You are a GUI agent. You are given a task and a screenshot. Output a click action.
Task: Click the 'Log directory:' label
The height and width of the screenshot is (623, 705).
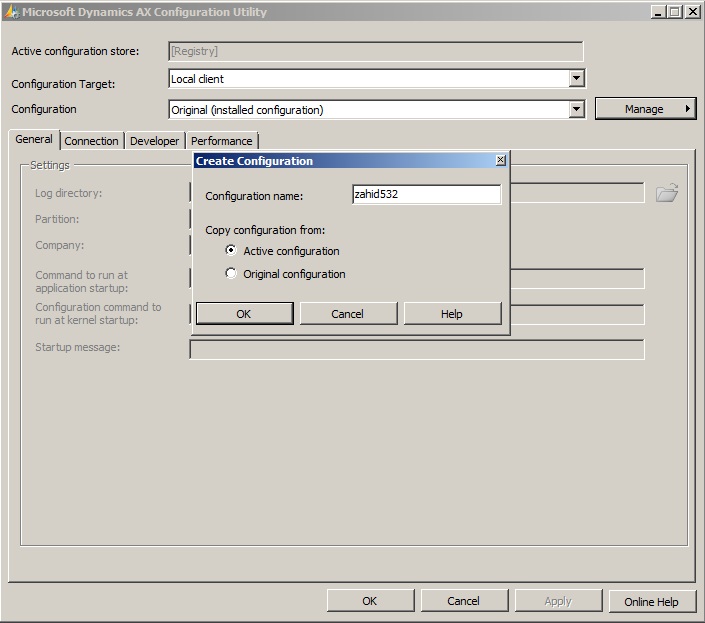click(x=68, y=193)
